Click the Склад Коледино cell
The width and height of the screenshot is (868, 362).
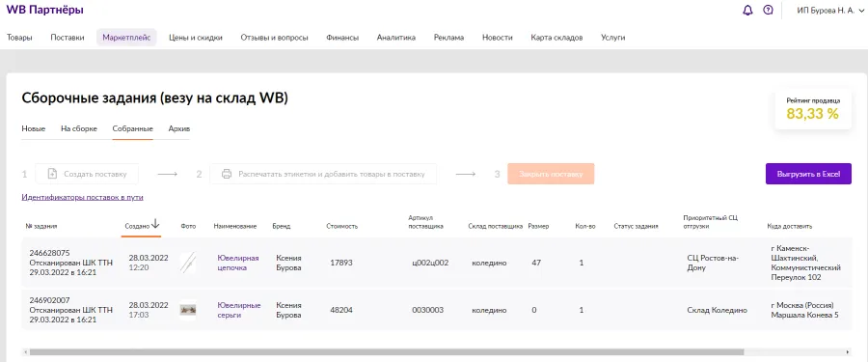click(x=717, y=310)
